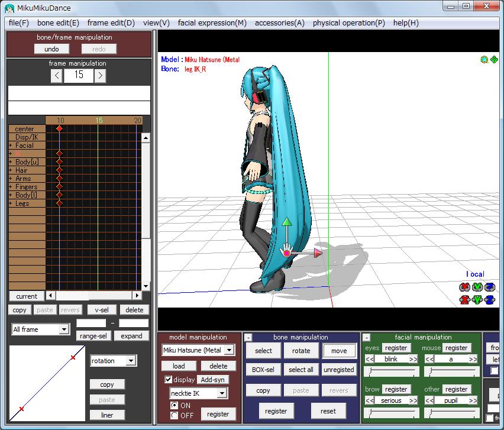Go to the previous frame with the left arrow

pos(57,76)
